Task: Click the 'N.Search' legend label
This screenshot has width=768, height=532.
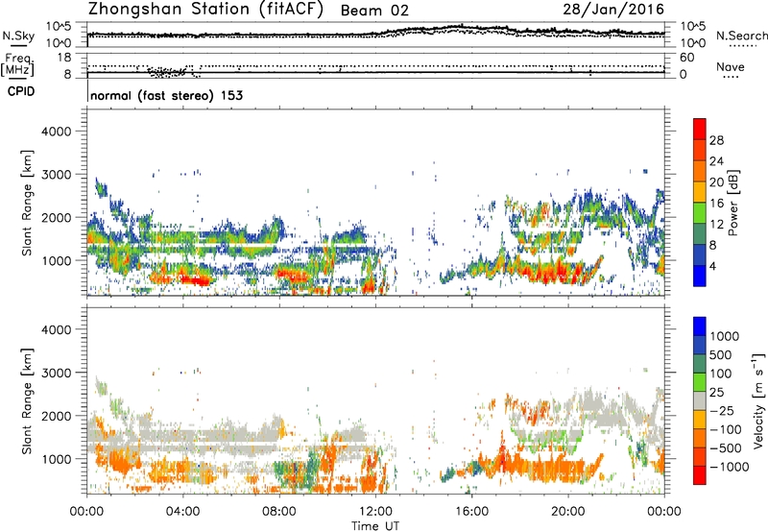Action: [741, 36]
